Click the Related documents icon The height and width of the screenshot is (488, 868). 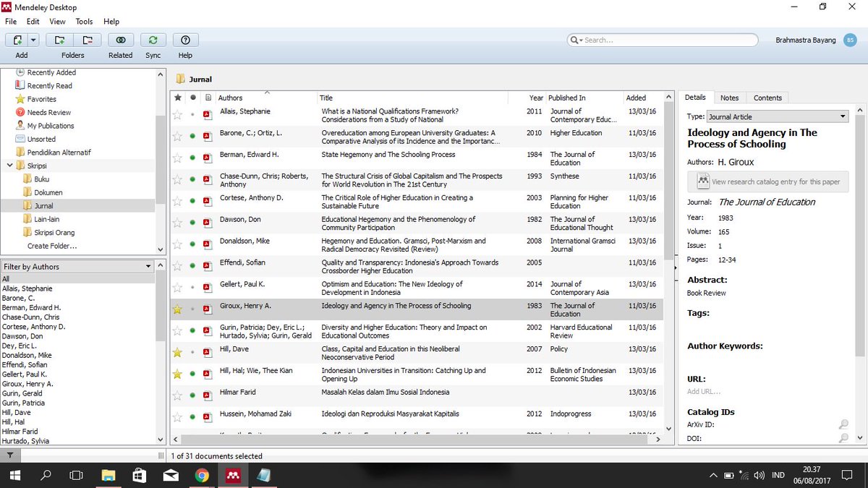(x=120, y=40)
